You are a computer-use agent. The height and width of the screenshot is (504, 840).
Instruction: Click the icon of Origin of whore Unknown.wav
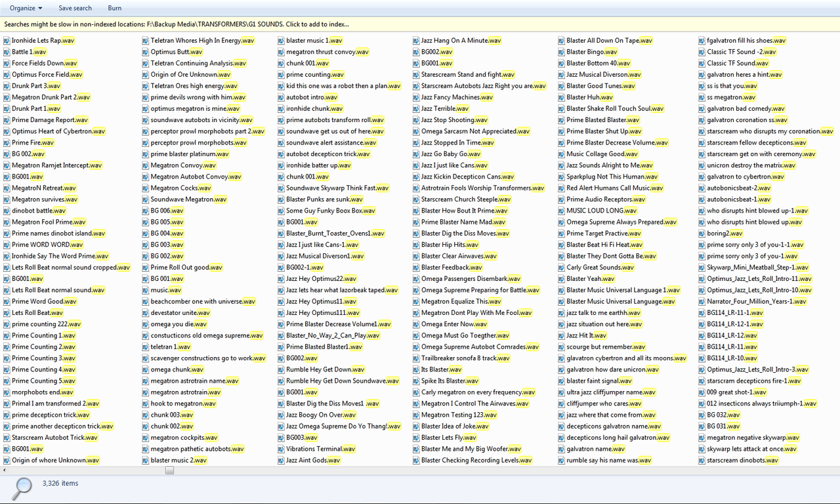tap(7, 461)
